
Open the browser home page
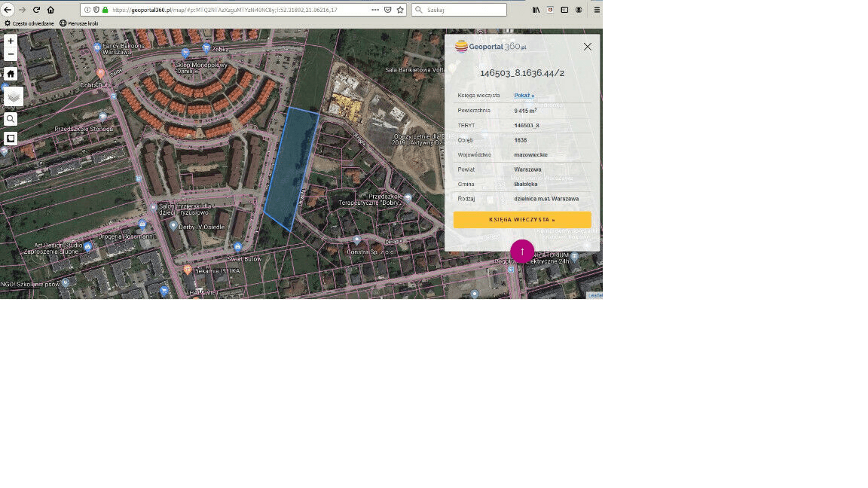[51, 9]
